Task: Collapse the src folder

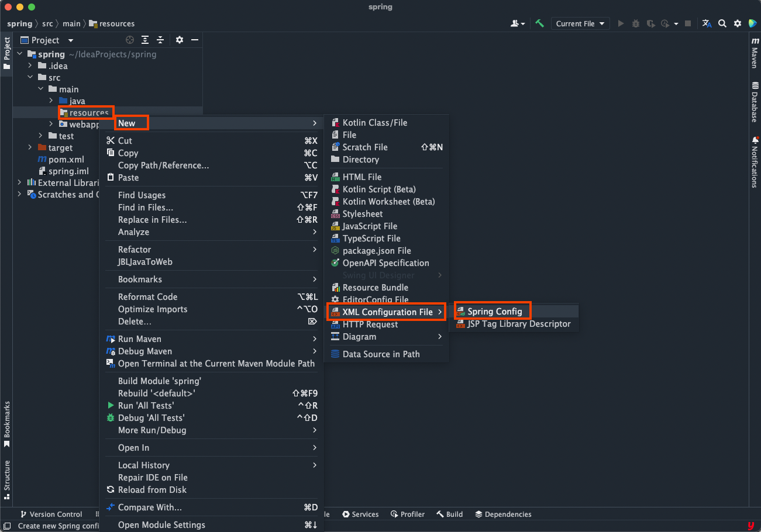Action: [x=30, y=77]
